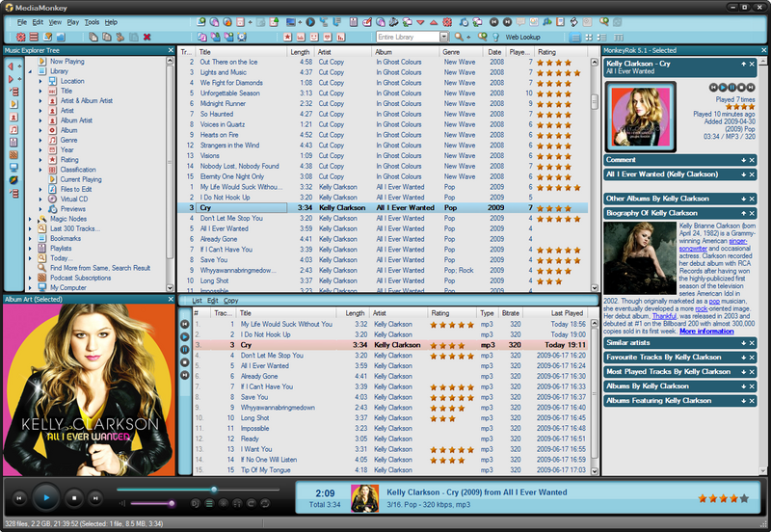Open the Tools menu
This screenshot has width=771, height=532.
92,22
